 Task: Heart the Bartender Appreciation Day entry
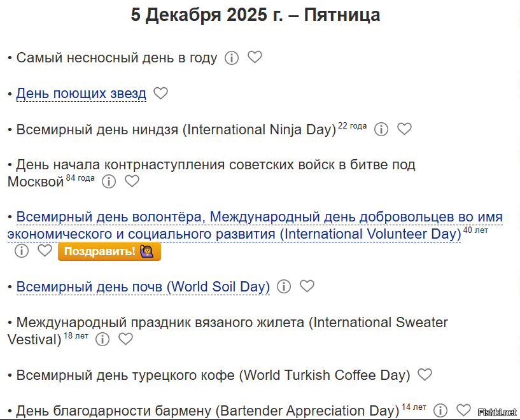[x=463, y=410]
